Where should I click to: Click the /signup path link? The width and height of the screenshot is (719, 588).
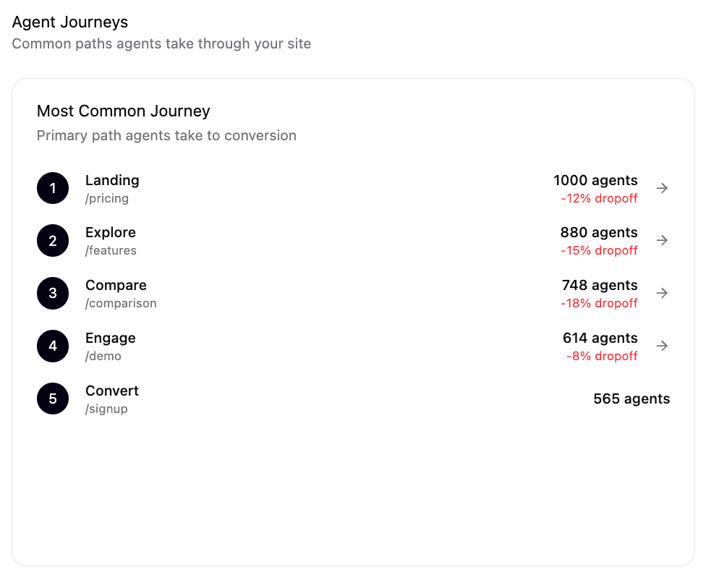click(x=106, y=409)
